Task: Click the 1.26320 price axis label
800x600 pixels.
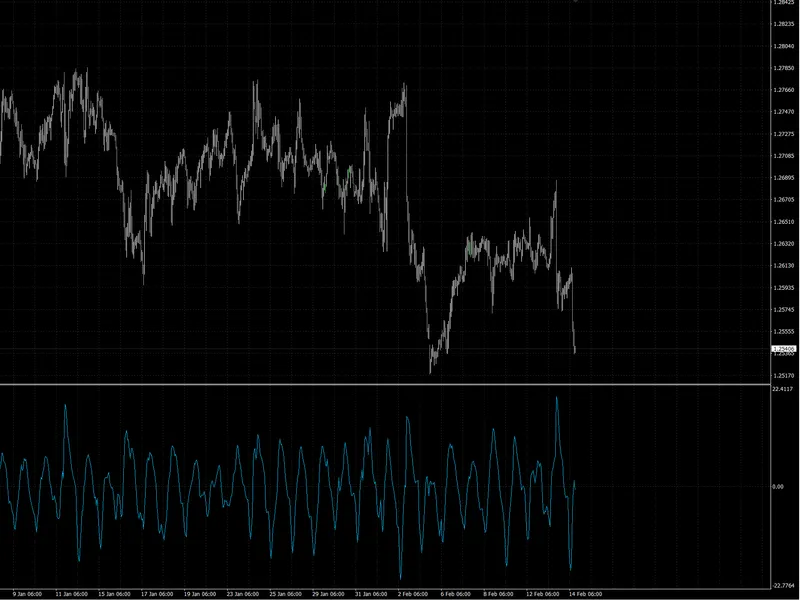Action: point(783,243)
